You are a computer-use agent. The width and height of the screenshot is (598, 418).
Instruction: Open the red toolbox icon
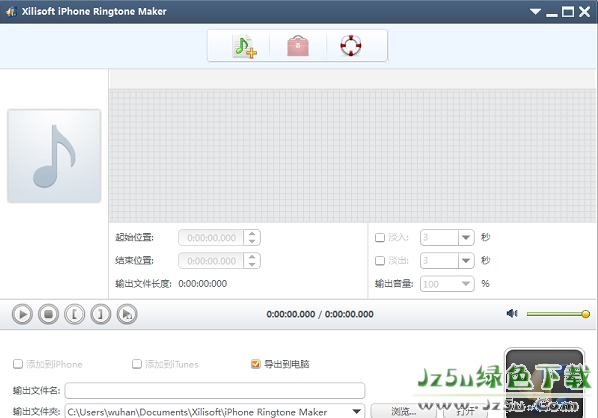(298, 46)
